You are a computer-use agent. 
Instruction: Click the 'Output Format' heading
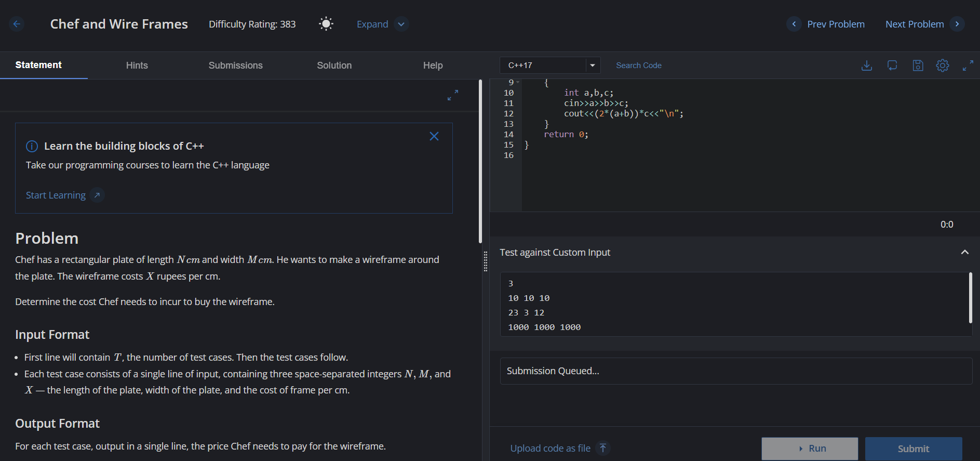57,424
